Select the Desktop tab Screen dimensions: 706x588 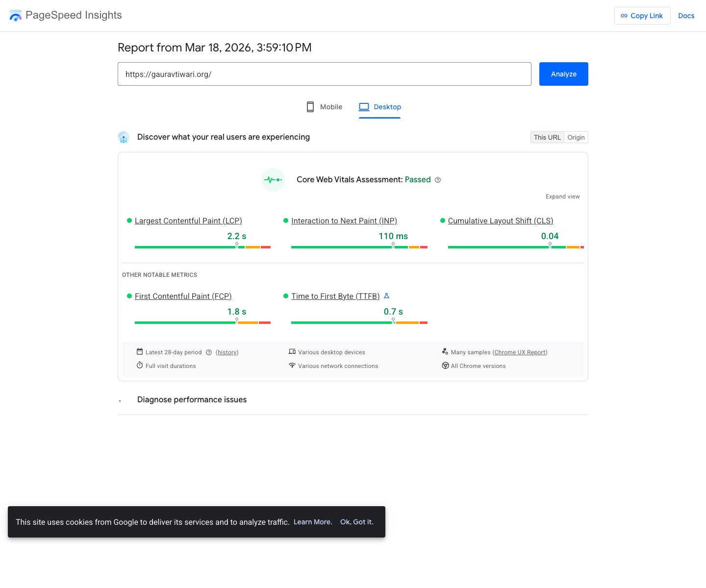[379, 107]
